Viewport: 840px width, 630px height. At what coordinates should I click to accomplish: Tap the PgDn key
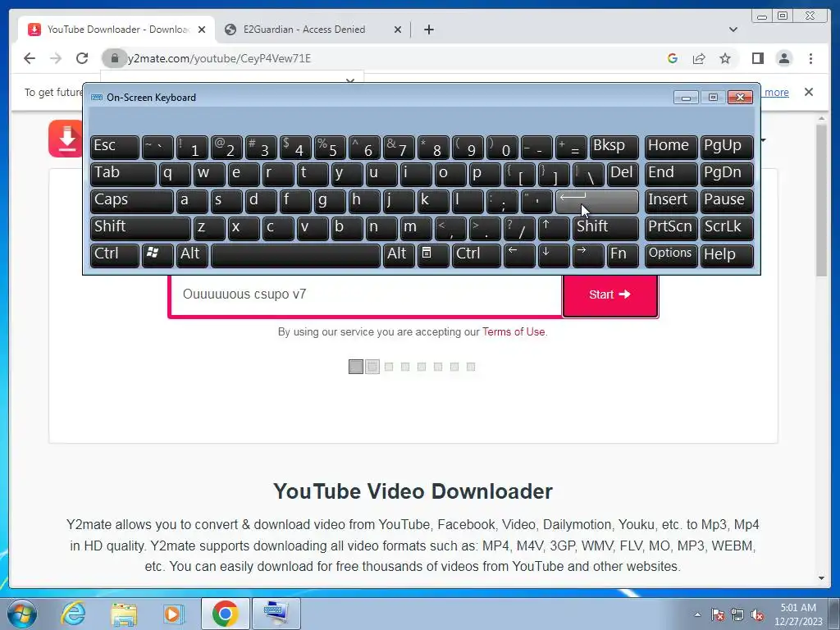coord(727,174)
